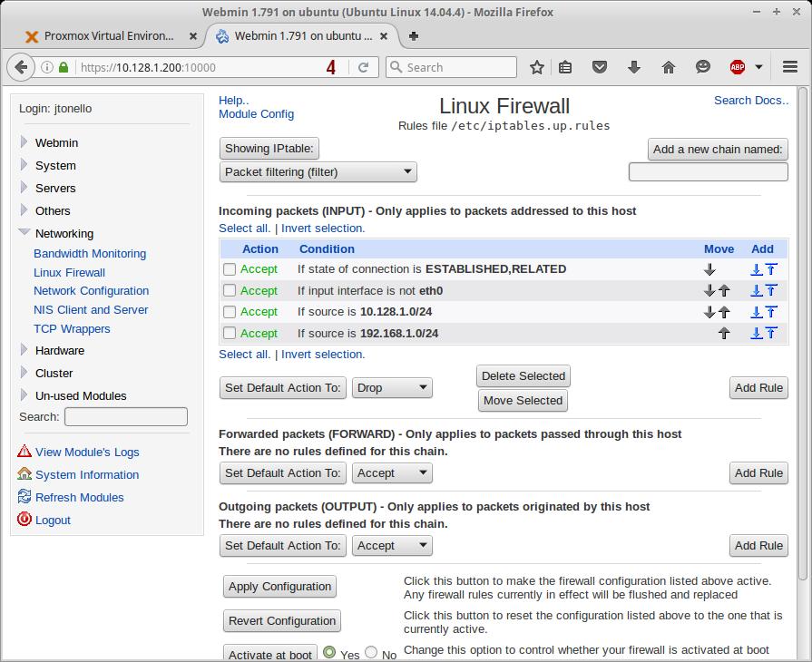Select Yes radio for Activate at boot
The height and width of the screenshot is (662, 812).
point(329,653)
